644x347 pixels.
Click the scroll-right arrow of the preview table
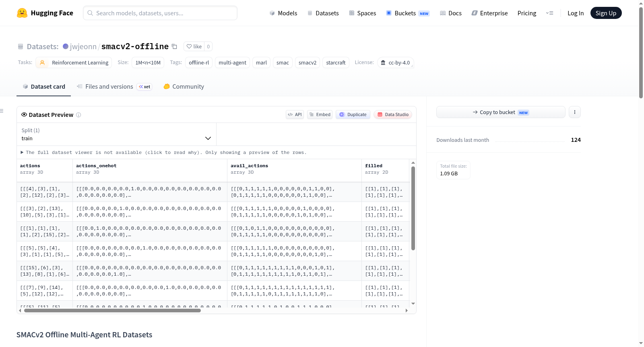click(x=407, y=311)
